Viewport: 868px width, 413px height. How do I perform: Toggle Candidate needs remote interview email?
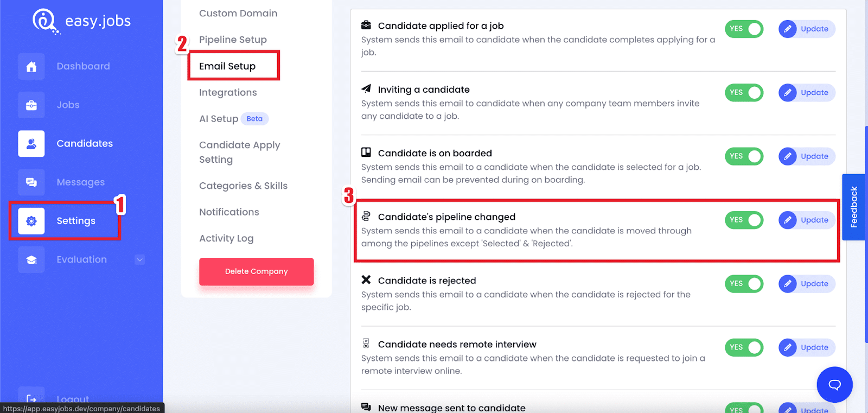pyautogui.click(x=744, y=347)
